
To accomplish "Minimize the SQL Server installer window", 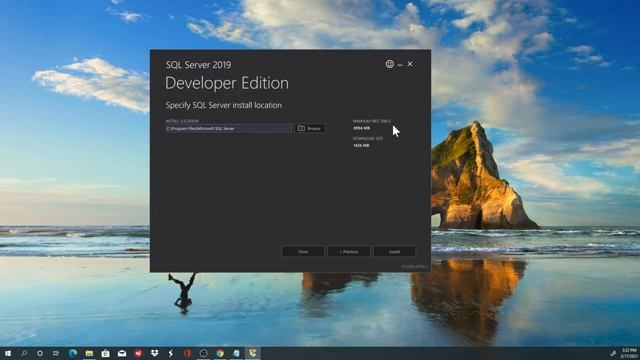I will click(400, 64).
